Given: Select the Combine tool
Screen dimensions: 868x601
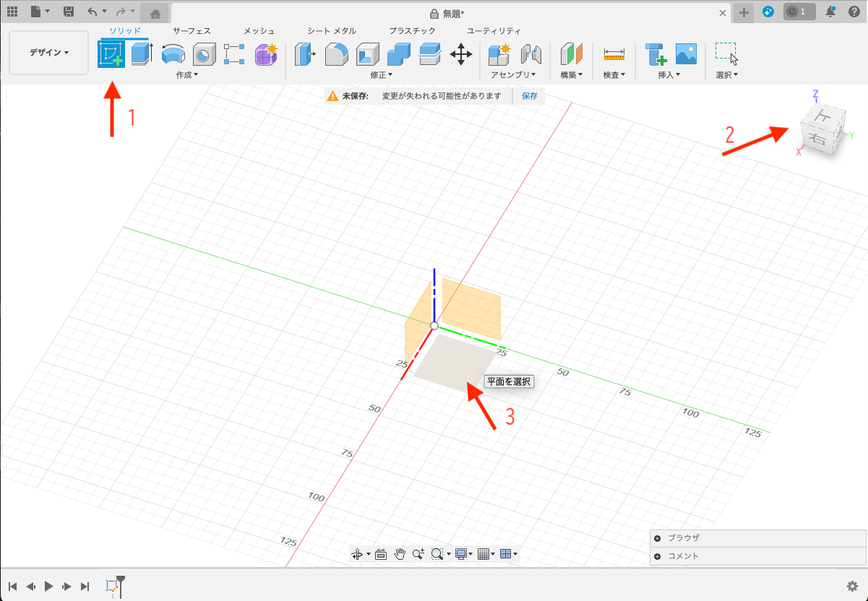Looking at the screenshot, I should coord(399,55).
